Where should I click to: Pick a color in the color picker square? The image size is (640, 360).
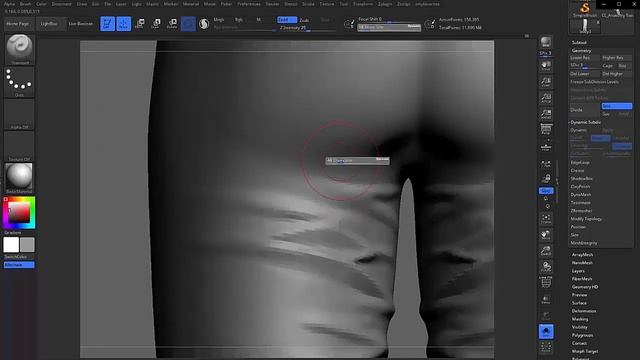click(19, 212)
